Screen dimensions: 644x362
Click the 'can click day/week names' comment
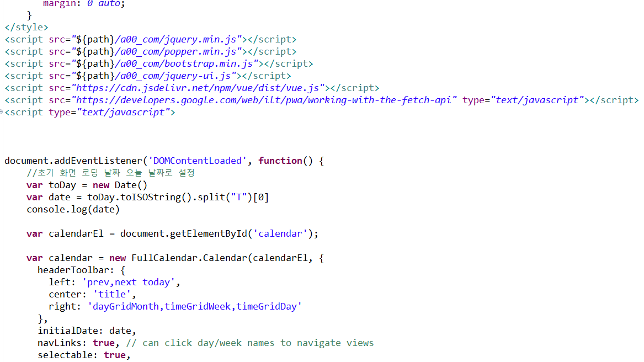tap(250, 343)
